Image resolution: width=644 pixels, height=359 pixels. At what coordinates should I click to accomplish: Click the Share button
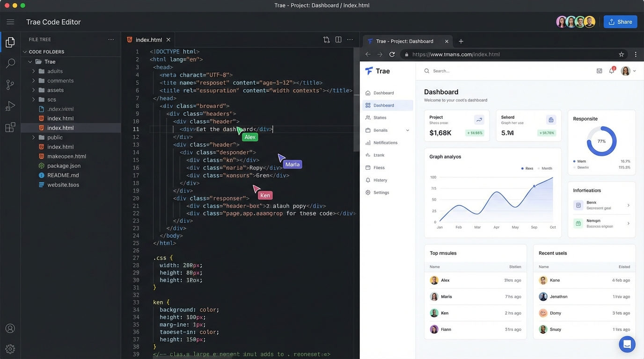point(620,22)
